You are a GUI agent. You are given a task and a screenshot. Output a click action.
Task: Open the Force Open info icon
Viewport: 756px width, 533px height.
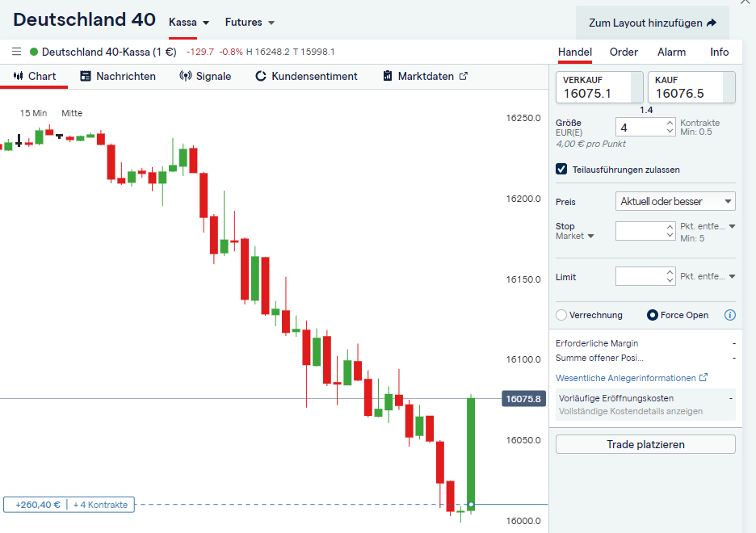click(x=730, y=315)
